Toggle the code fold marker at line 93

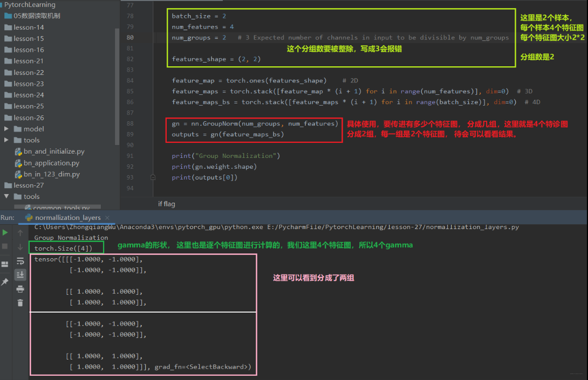[x=153, y=177]
